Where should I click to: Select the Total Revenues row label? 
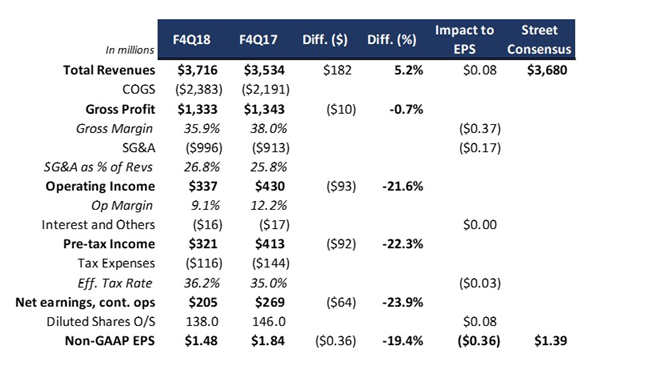pyautogui.click(x=109, y=70)
